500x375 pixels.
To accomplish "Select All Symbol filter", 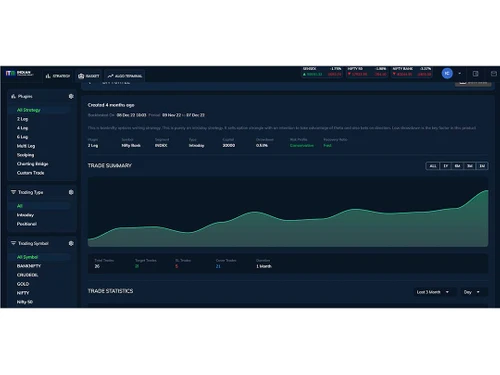I will click(40, 257).
